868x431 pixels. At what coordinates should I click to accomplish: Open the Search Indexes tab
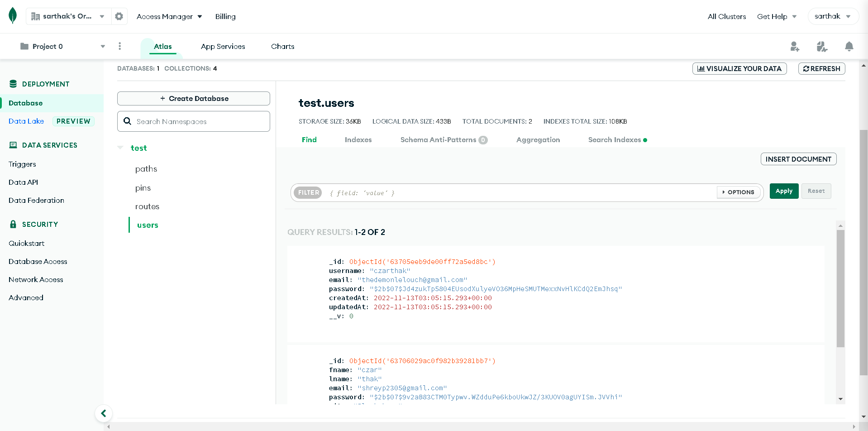[617, 139]
